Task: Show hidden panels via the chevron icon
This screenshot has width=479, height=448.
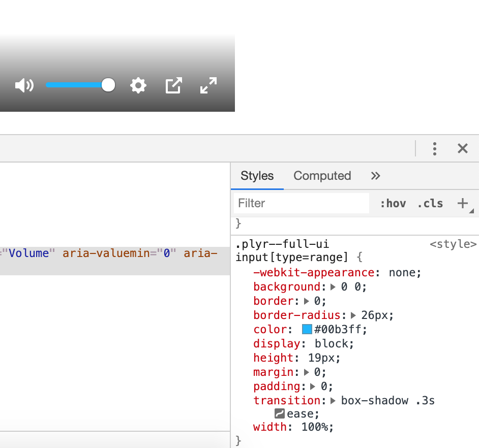Action: tap(375, 176)
